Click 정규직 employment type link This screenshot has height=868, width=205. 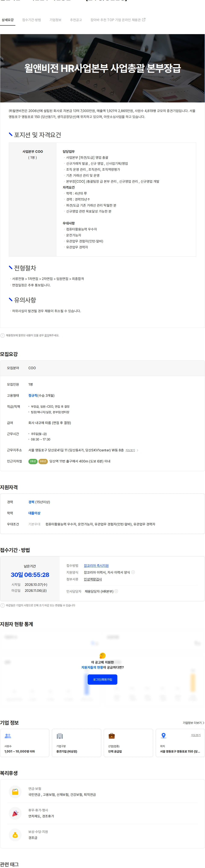click(33, 395)
